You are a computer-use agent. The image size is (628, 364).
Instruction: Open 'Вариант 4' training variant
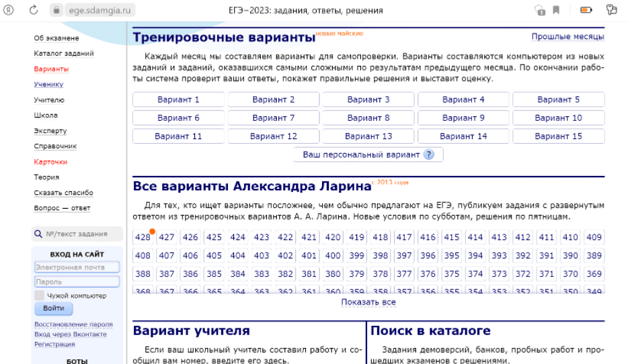tap(463, 99)
